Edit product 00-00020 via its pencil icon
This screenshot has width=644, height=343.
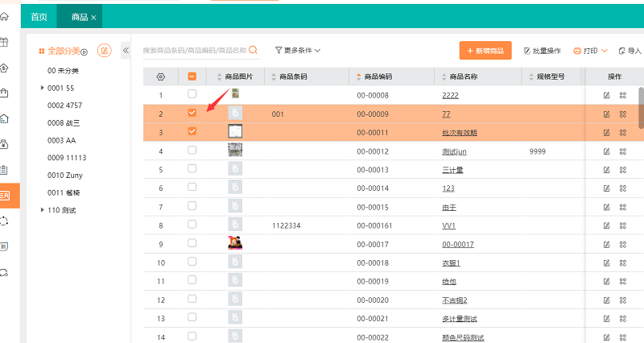[607, 300]
